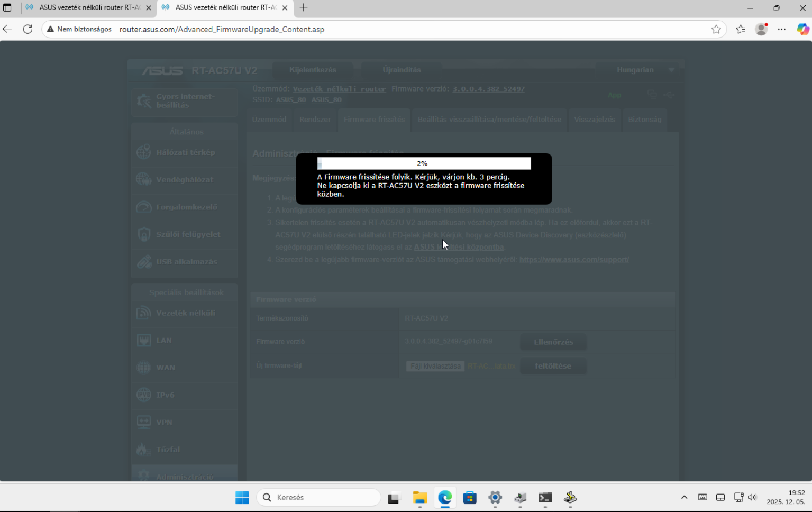Click the Újraindítás button

pyautogui.click(x=402, y=70)
